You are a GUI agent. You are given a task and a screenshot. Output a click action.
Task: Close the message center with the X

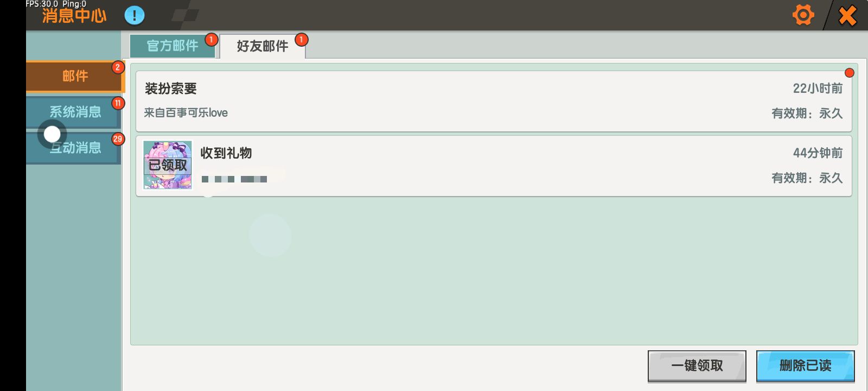[847, 15]
